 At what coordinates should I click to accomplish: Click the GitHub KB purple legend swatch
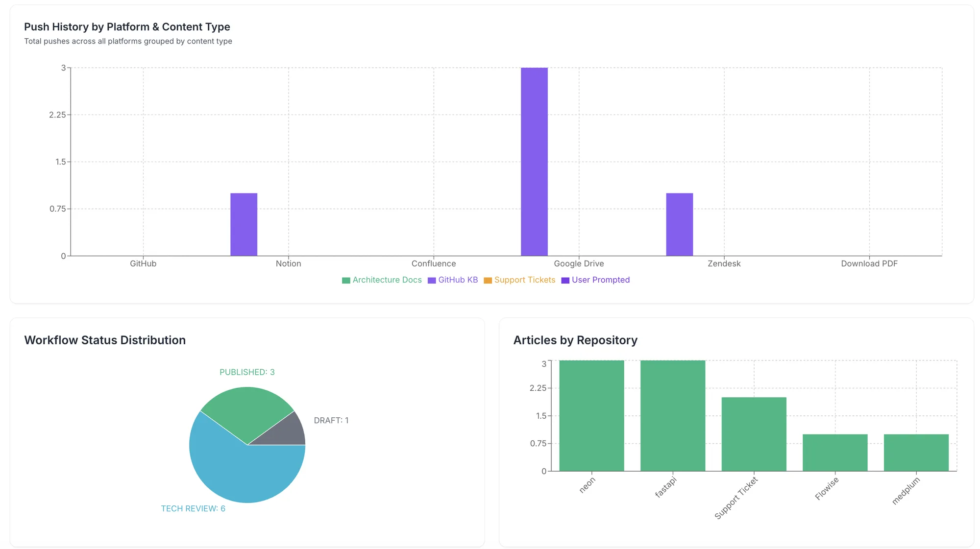(x=432, y=280)
